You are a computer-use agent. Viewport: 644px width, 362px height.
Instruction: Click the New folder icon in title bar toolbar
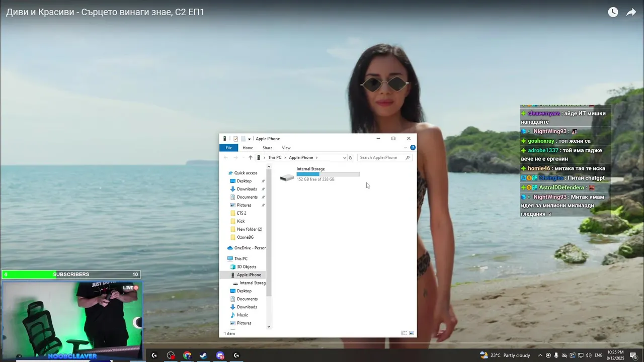tap(243, 139)
